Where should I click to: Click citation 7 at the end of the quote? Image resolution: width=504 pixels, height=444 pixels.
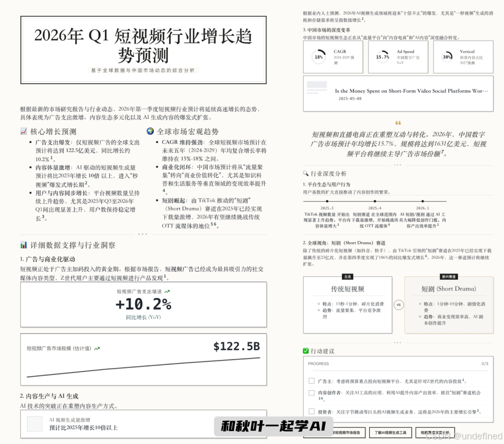tap(442, 152)
